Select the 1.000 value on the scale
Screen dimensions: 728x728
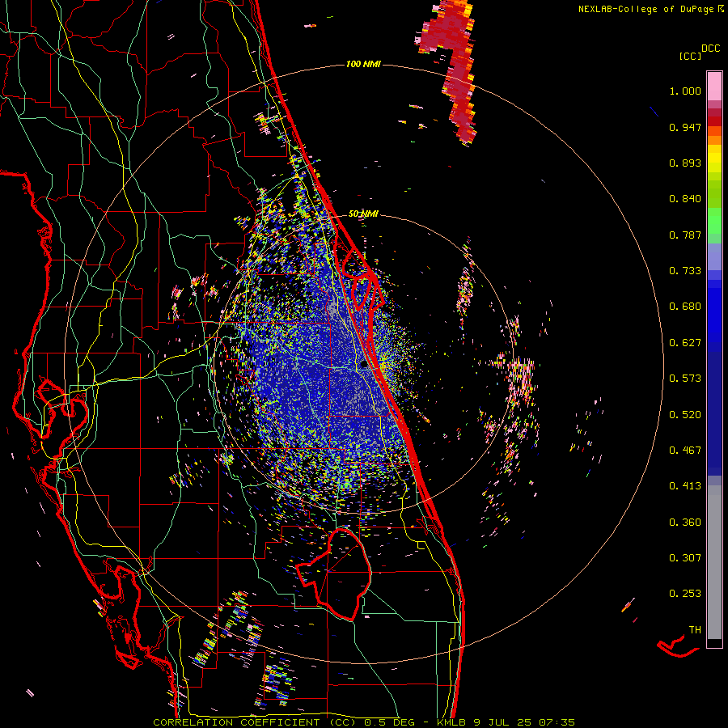click(x=685, y=91)
